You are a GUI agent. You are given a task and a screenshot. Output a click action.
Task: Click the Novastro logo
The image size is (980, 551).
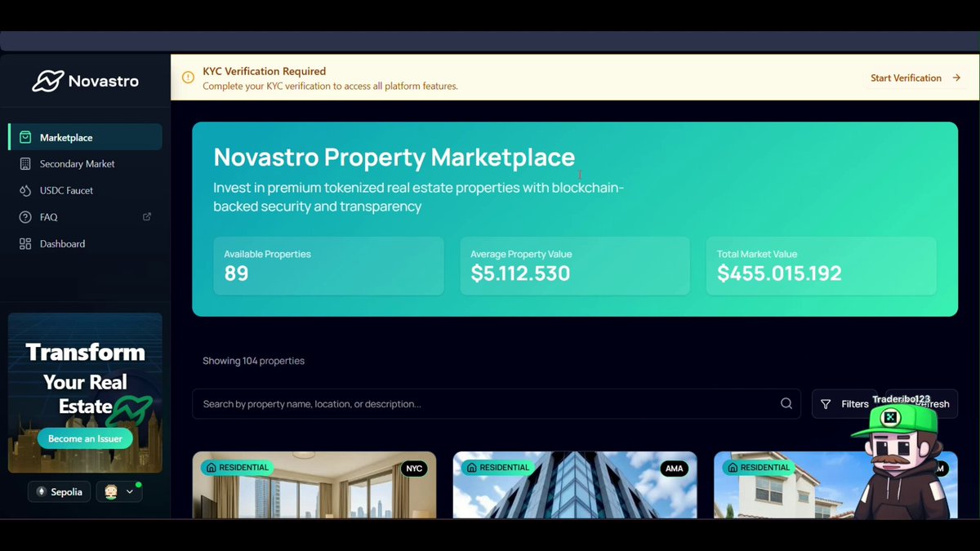pos(85,81)
